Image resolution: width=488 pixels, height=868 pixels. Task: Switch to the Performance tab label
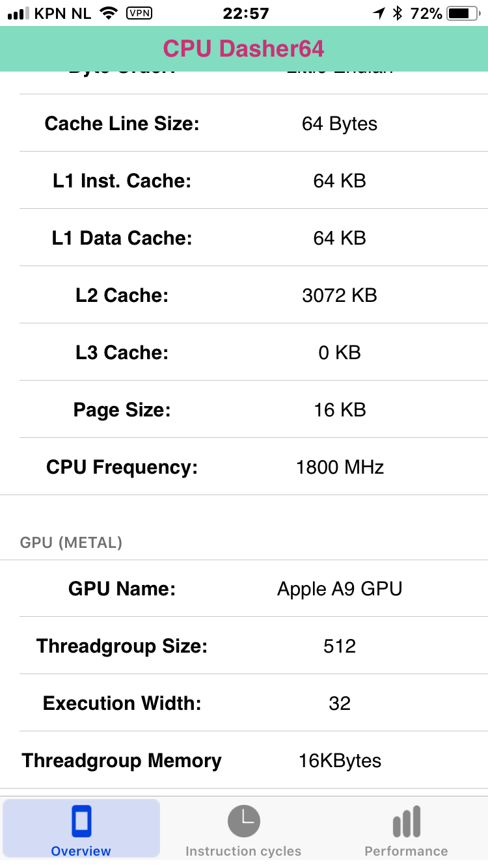[x=406, y=851]
